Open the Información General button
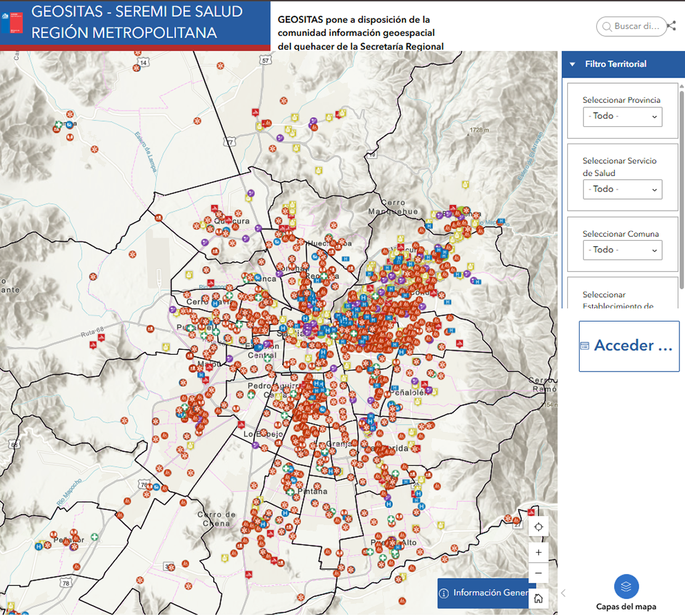Viewport: 685px width, 616px height. click(483, 593)
